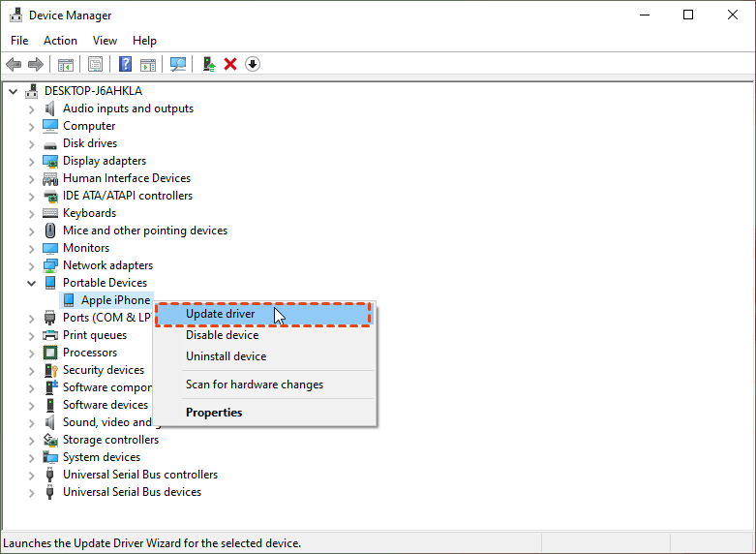This screenshot has width=756, height=554.
Task: Select the Print queues label
Action: pyautogui.click(x=95, y=335)
